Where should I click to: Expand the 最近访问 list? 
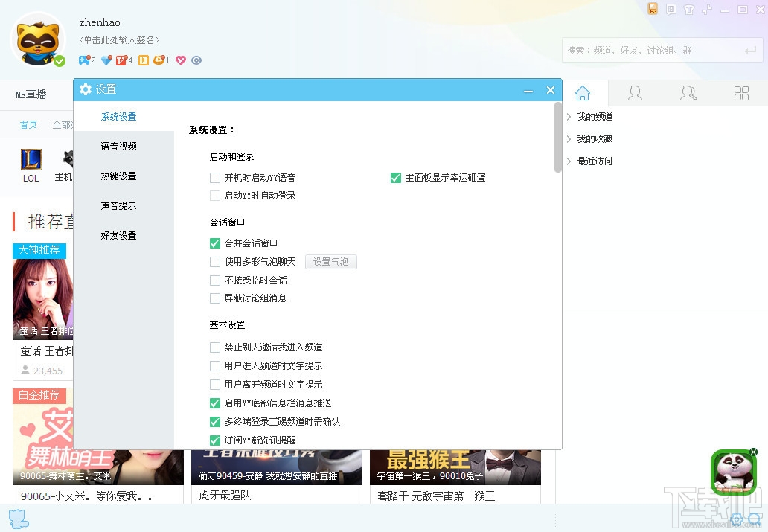[592, 161]
